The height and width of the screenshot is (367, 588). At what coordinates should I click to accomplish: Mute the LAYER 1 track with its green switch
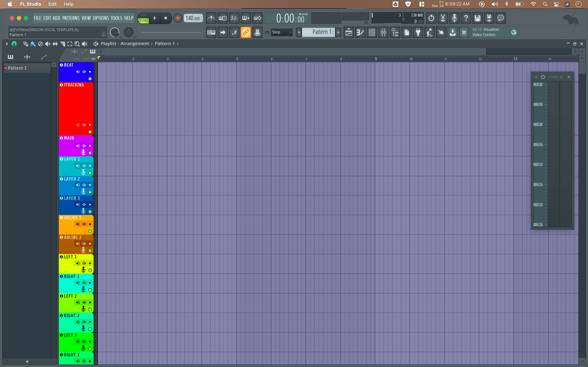90,173
